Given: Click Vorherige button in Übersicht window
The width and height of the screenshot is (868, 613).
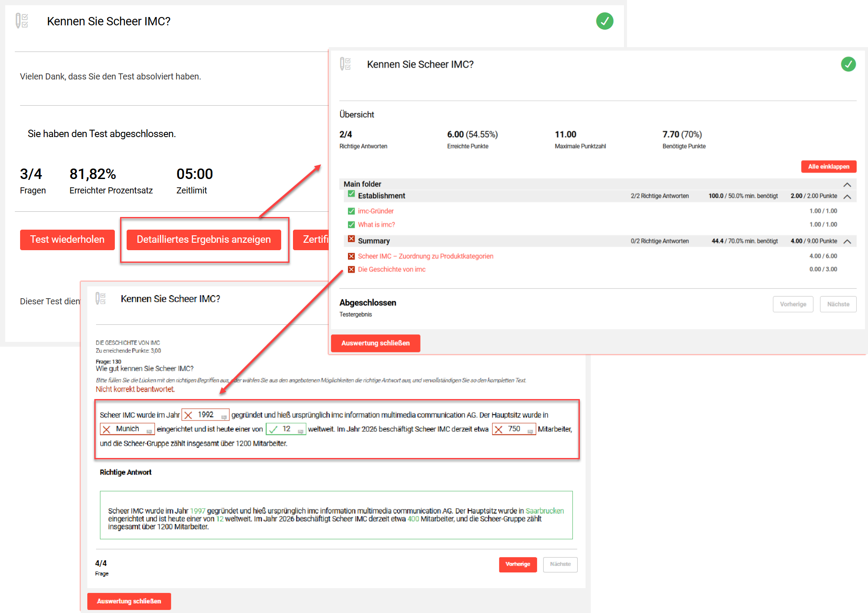Looking at the screenshot, I should point(793,304).
